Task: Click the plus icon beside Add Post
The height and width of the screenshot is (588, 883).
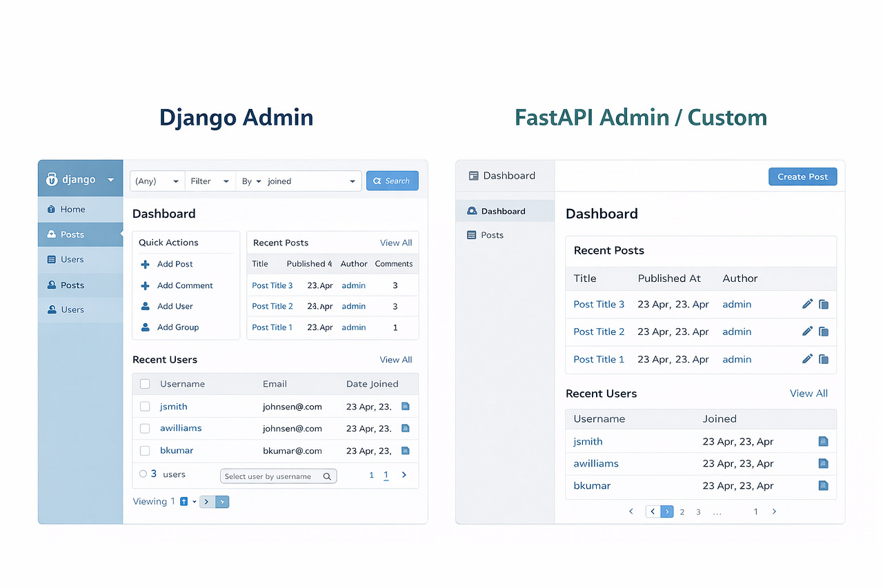Action: pyautogui.click(x=145, y=264)
